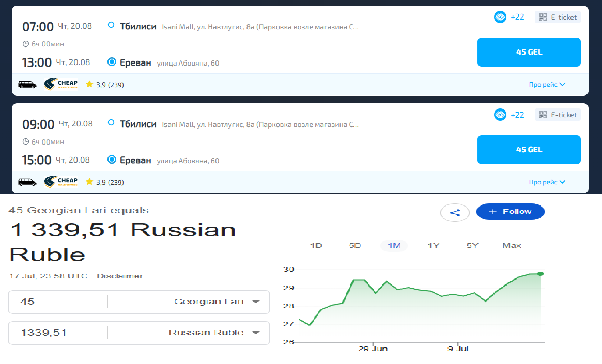Click the 45 GEL button for the 09:00 trip
Viewport: 602px width, 364px height.
pos(529,150)
